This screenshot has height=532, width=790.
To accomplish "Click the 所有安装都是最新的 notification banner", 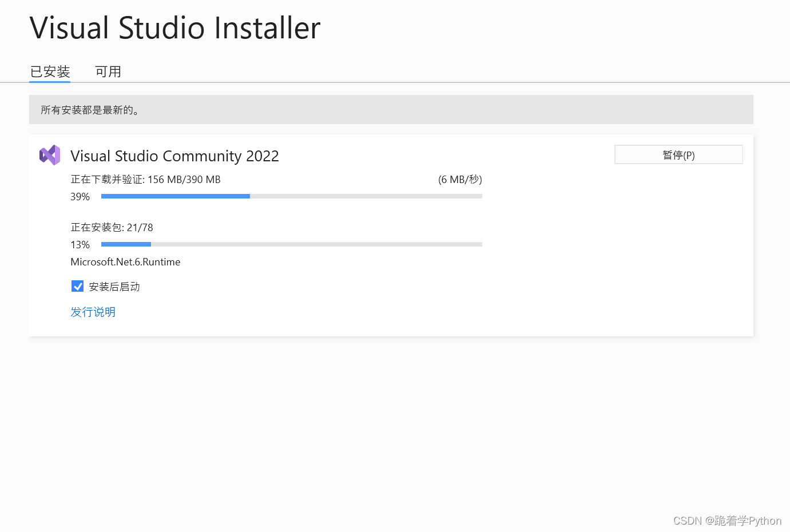I will (x=391, y=109).
